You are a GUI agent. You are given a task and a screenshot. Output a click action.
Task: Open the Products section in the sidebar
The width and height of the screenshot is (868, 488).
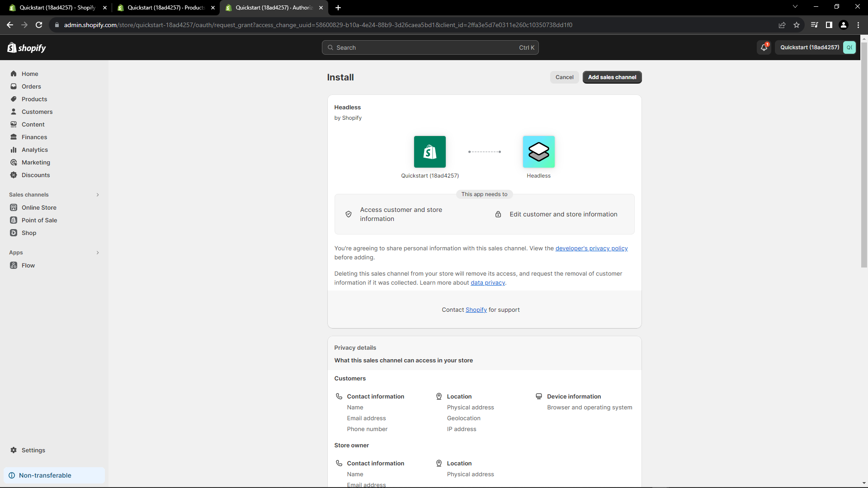point(34,99)
